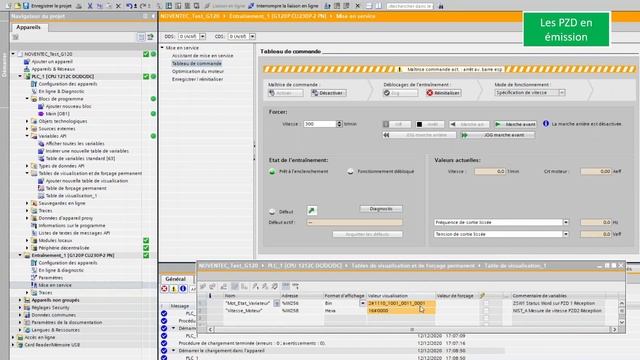Screen dimensions: 640x360
Task: Click the redo arrow icon
Action: 143,6
